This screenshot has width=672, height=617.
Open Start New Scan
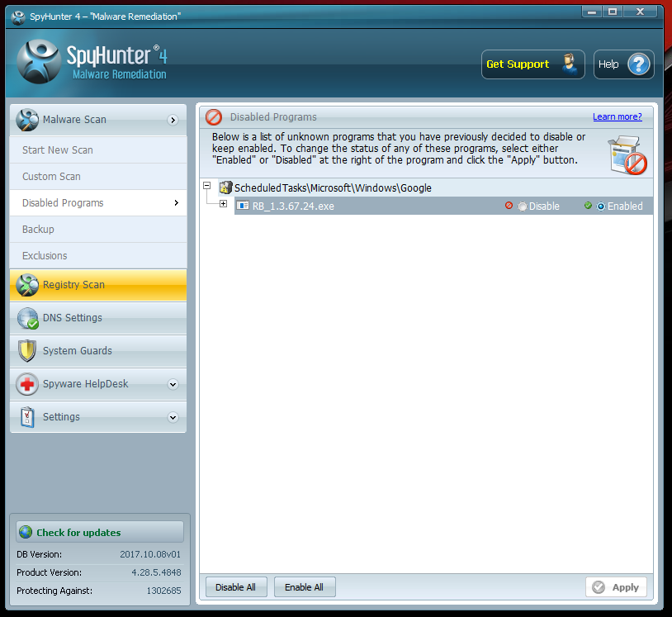point(98,150)
